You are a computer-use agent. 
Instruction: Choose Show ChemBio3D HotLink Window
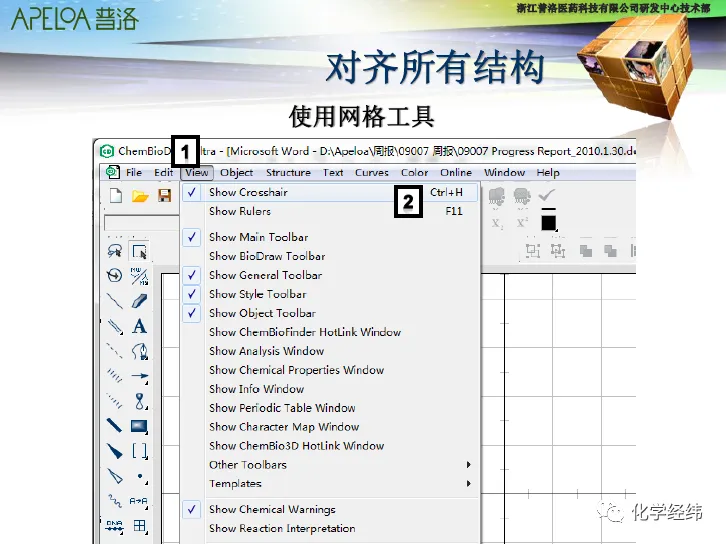coord(329,446)
